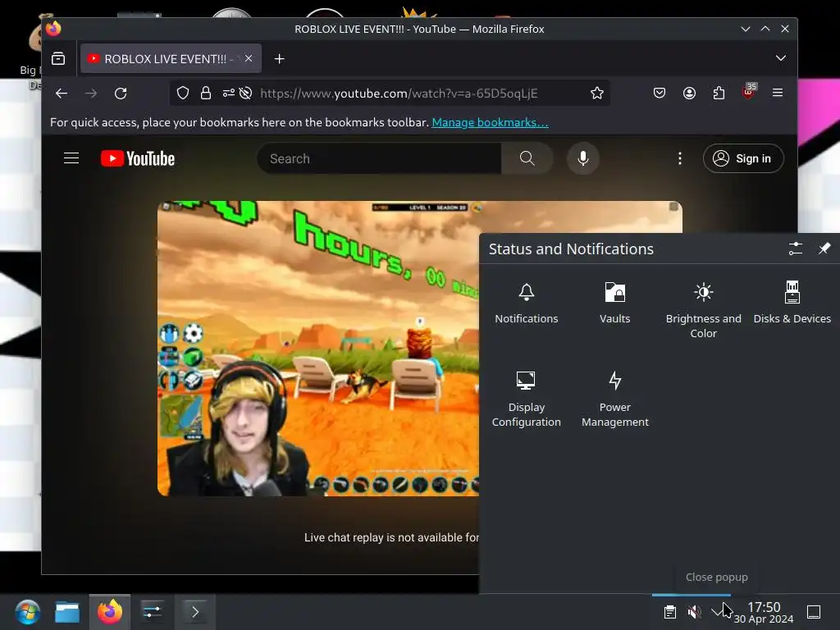Open the Firefox account menu
This screenshot has width=840, height=630.
coord(689,94)
